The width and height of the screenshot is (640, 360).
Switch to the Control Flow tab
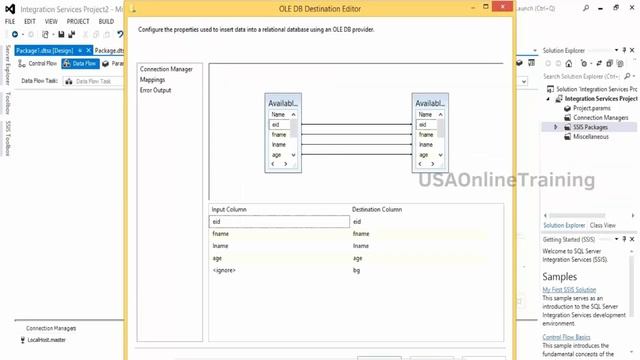coord(38,64)
